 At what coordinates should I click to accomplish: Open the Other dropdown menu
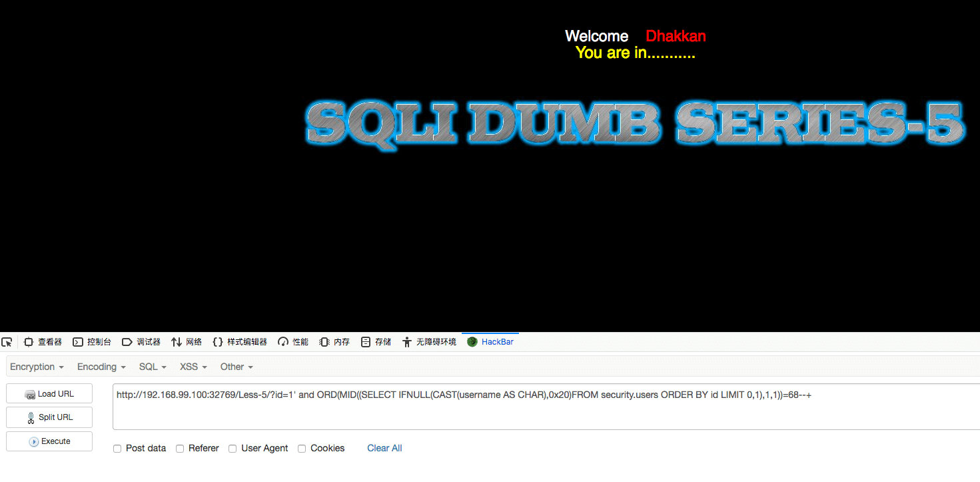(237, 367)
